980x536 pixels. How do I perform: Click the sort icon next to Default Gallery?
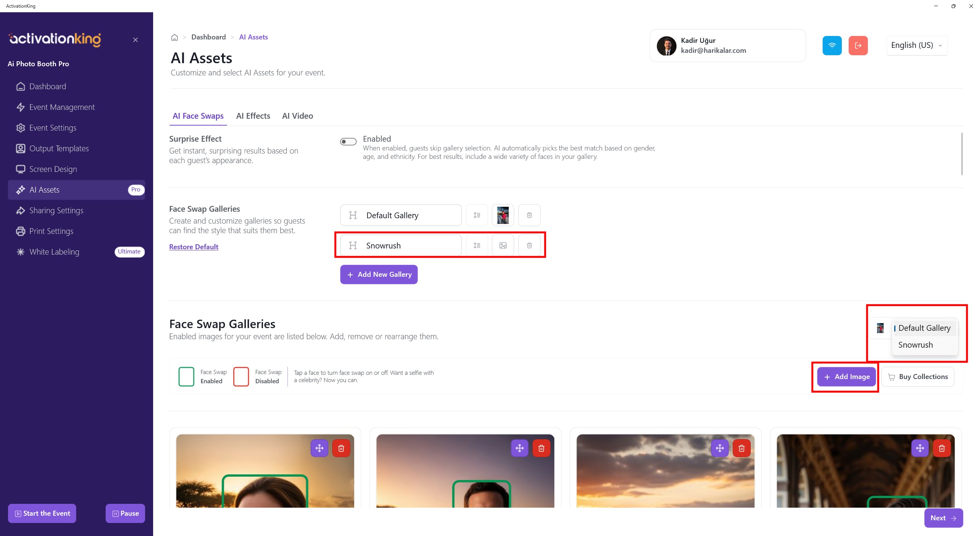[x=477, y=215]
